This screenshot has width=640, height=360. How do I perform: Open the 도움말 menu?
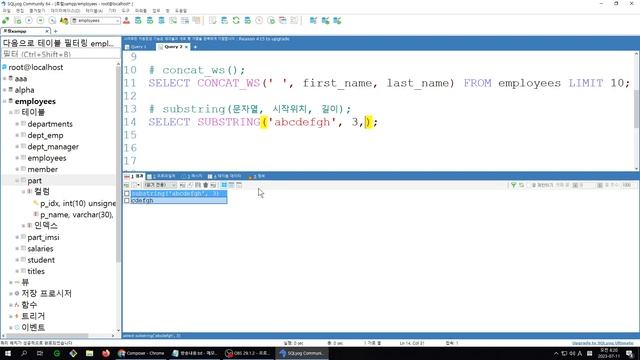click(180, 11)
